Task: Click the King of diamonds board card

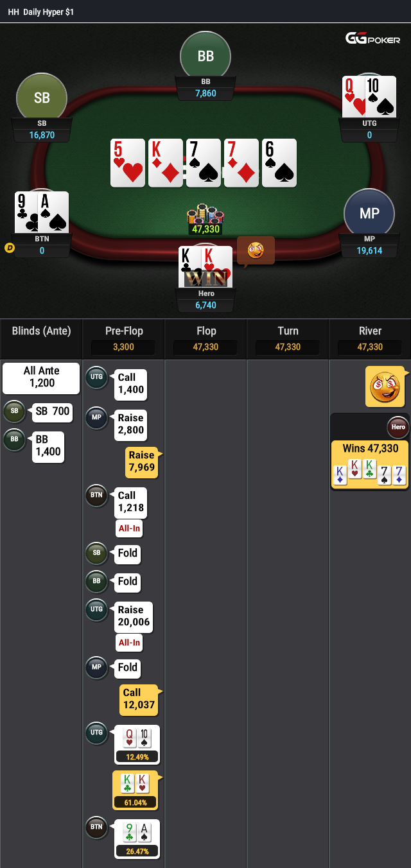Action: [x=165, y=163]
